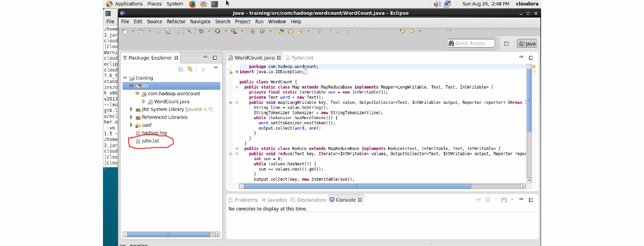
Task: Switch to the Javadoc tab
Action: click(x=274, y=200)
